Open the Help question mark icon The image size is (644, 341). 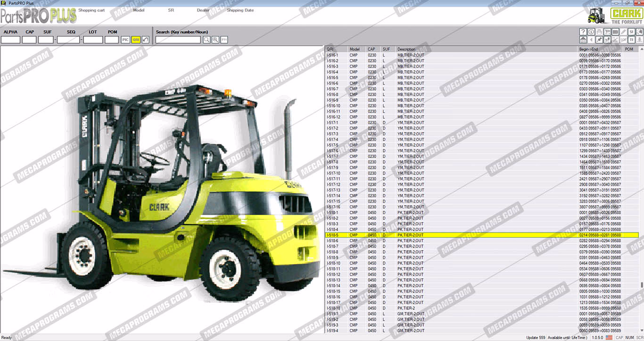click(583, 32)
